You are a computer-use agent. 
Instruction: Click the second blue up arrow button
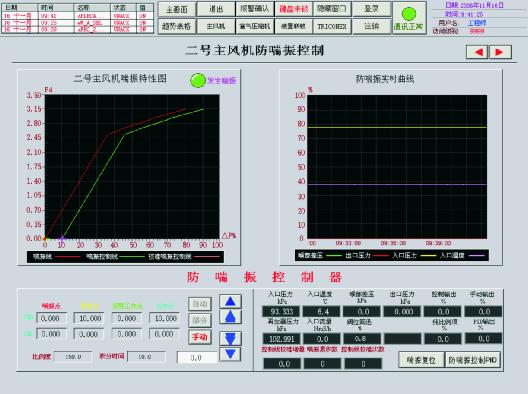point(230,317)
